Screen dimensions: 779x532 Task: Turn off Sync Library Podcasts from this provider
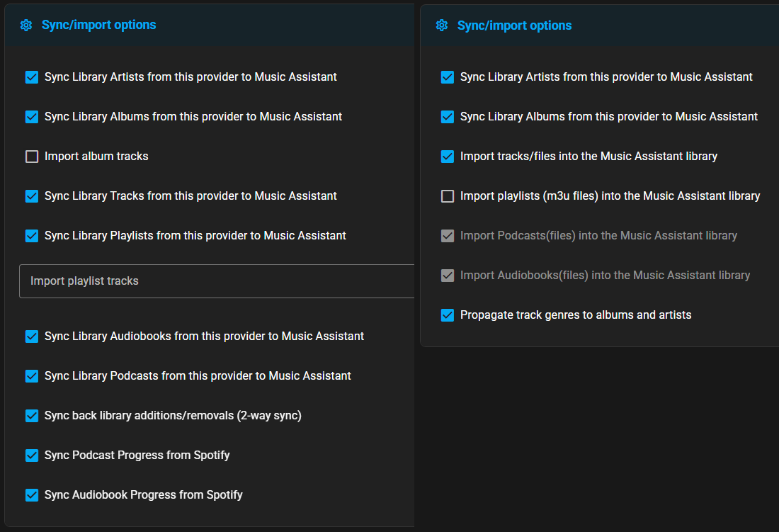[x=32, y=376]
